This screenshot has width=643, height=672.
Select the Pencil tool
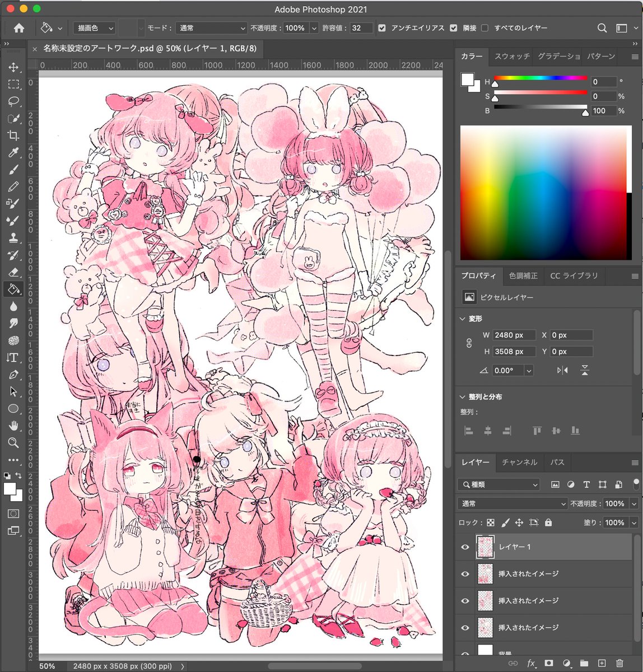point(13,186)
